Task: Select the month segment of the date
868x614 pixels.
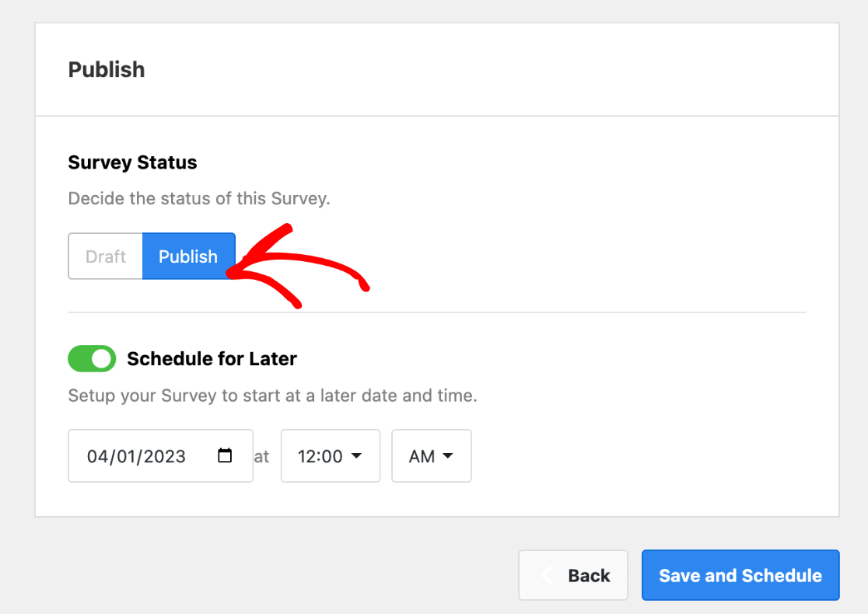Action: tap(96, 456)
